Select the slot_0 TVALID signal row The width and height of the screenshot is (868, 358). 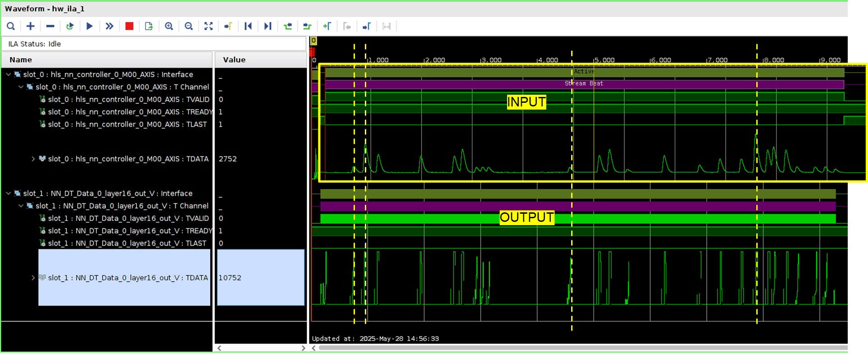point(128,100)
